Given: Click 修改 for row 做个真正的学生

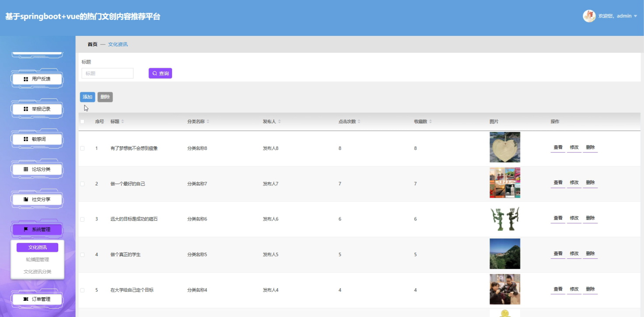Looking at the screenshot, I should [x=574, y=254].
